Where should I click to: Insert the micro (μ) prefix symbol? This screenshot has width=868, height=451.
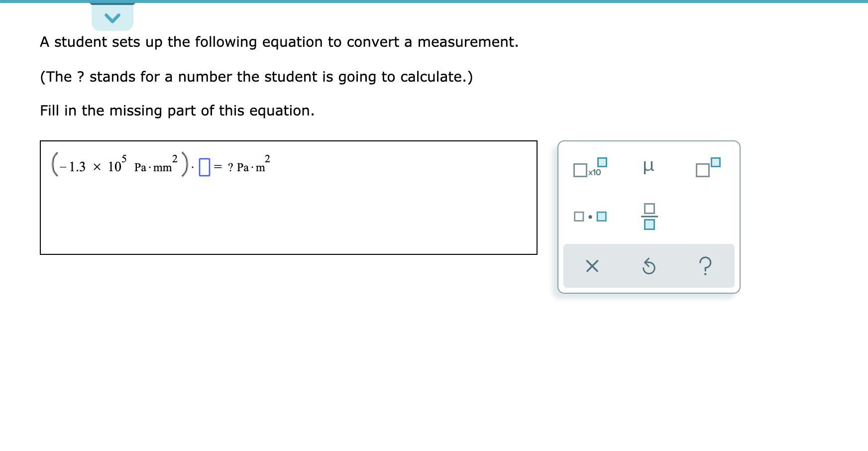click(x=648, y=166)
